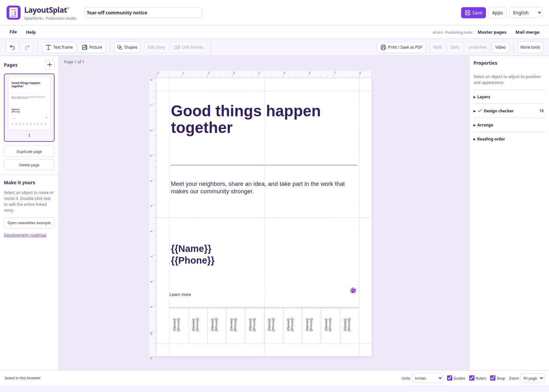Select the purple snowflake ornament on page
Screen dimensions: 549x392
(x=353, y=290)
